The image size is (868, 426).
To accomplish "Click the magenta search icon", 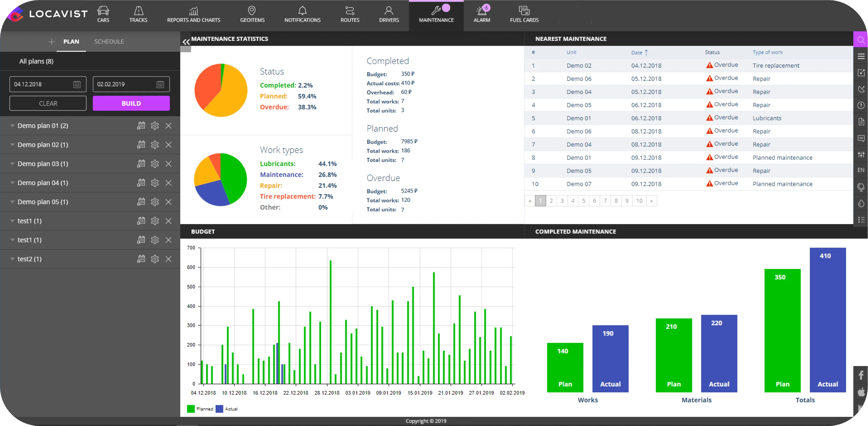I will tap(861, 40).
